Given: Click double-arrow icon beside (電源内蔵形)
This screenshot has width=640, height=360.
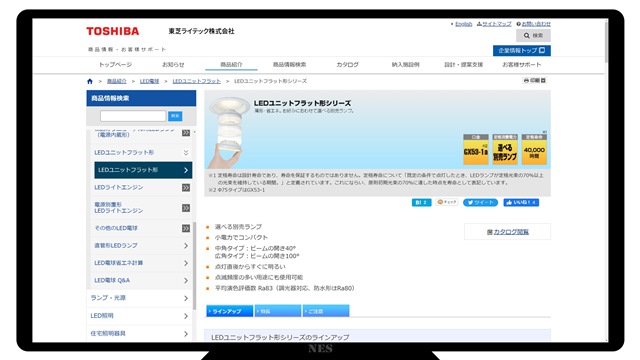Looking at the screenshot, I should point(186,133).
